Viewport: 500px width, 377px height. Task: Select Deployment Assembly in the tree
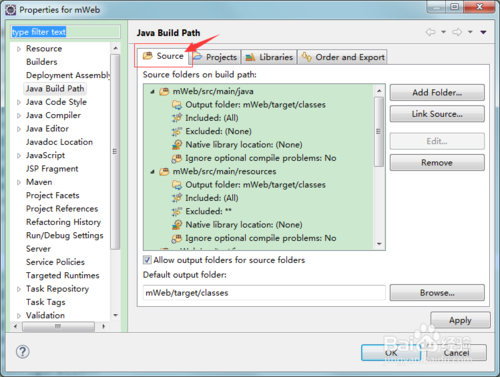coord(68,75)
